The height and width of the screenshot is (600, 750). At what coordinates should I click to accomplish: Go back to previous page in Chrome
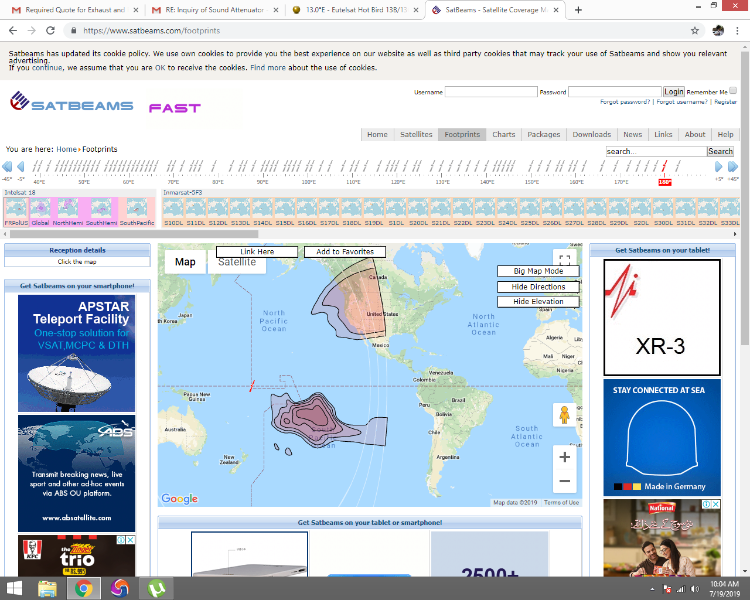13,31
